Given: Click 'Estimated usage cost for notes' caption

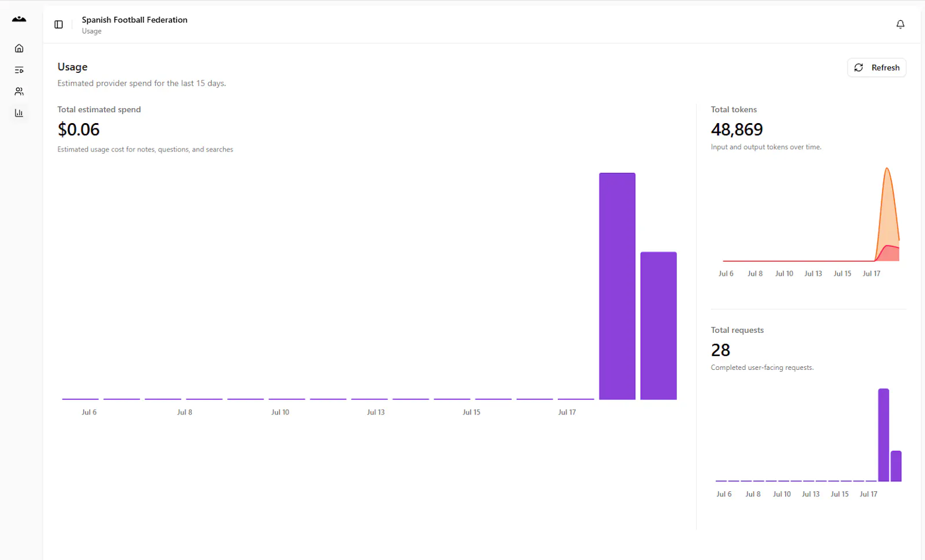Looking at the screenshot, I should coord(145,149).
